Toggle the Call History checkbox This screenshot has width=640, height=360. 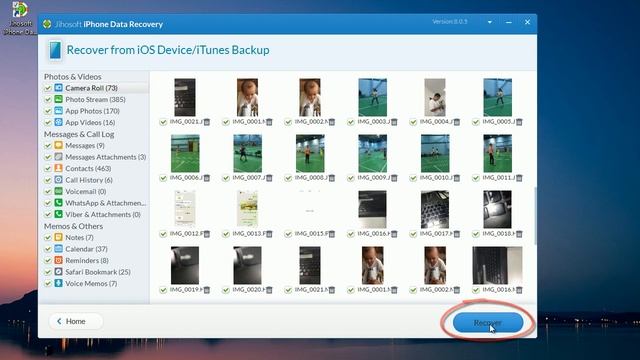pos(47,180)
